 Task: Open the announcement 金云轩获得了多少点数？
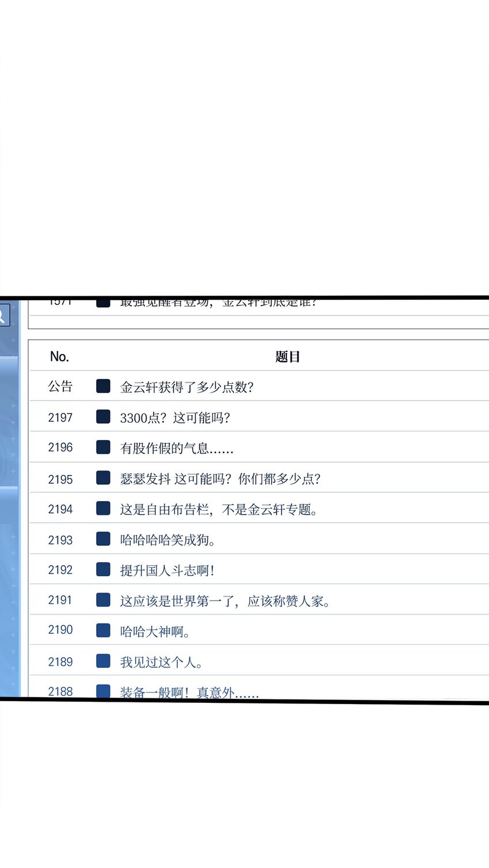pos(186,387)
